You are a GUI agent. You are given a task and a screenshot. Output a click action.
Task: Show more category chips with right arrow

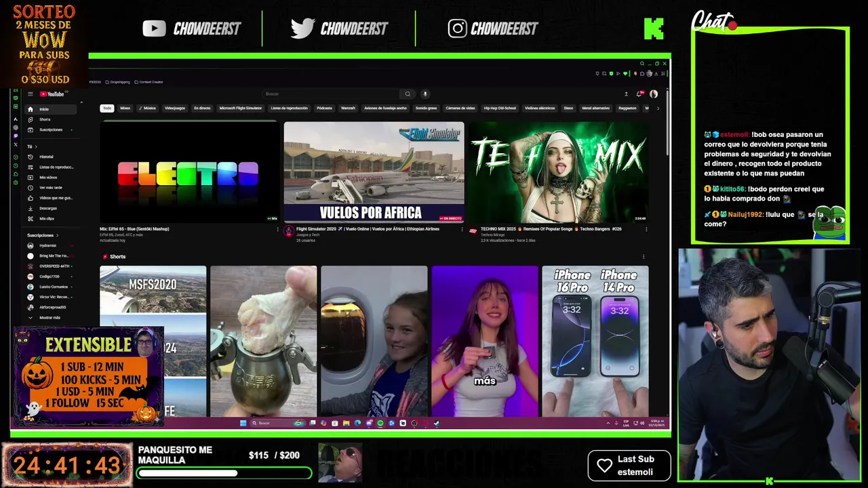coord(658,108)
